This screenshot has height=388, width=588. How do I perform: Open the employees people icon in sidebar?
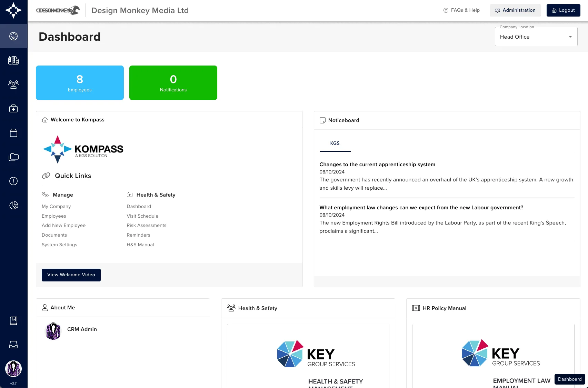tap(13, 84)
